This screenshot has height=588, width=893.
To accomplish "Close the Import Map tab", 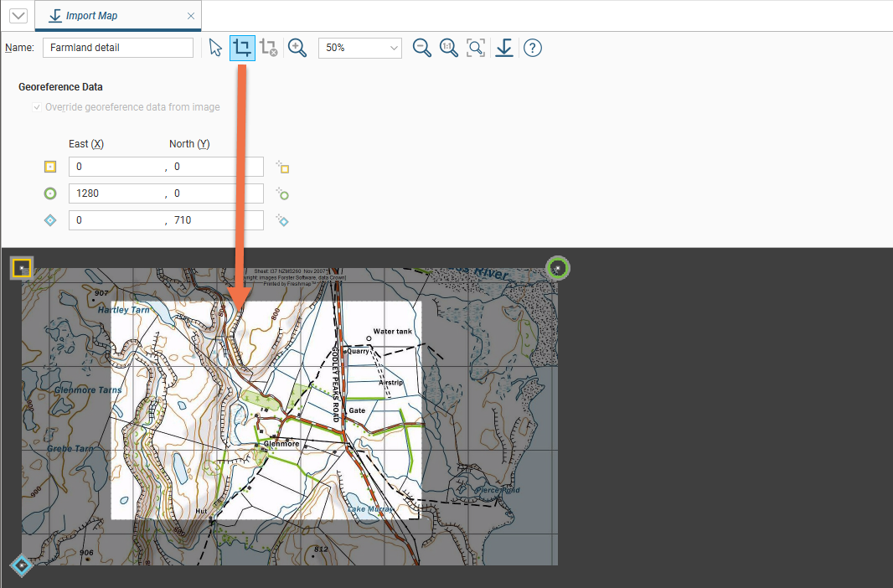I will pos(191,16).
